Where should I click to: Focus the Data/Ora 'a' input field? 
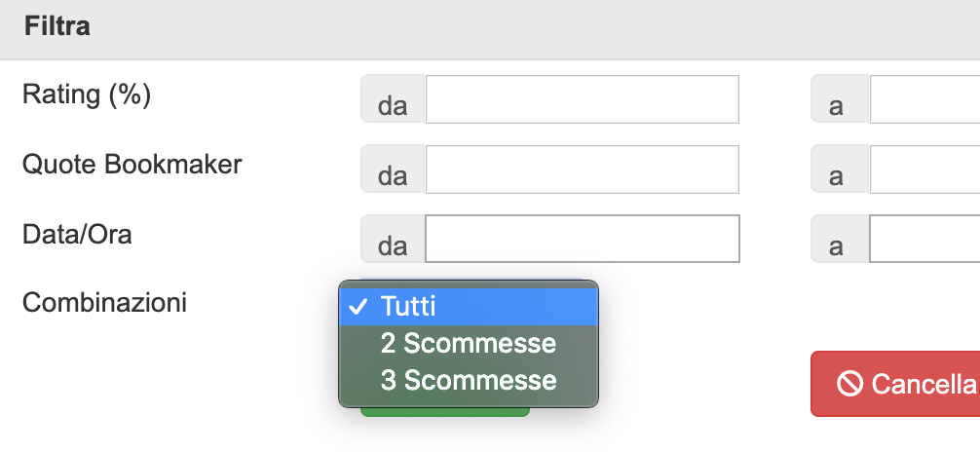[x=925, y=239]
